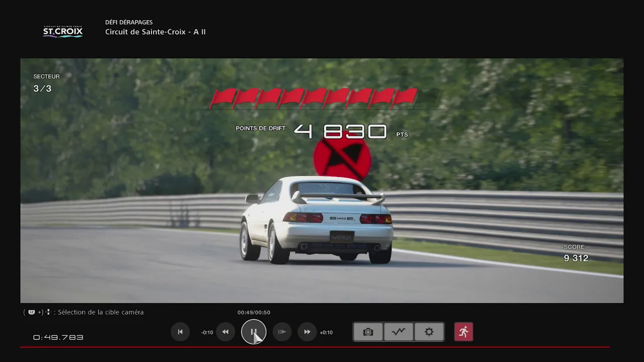Click the 00:49/00:50 time indicator

[x=254, y=312]
